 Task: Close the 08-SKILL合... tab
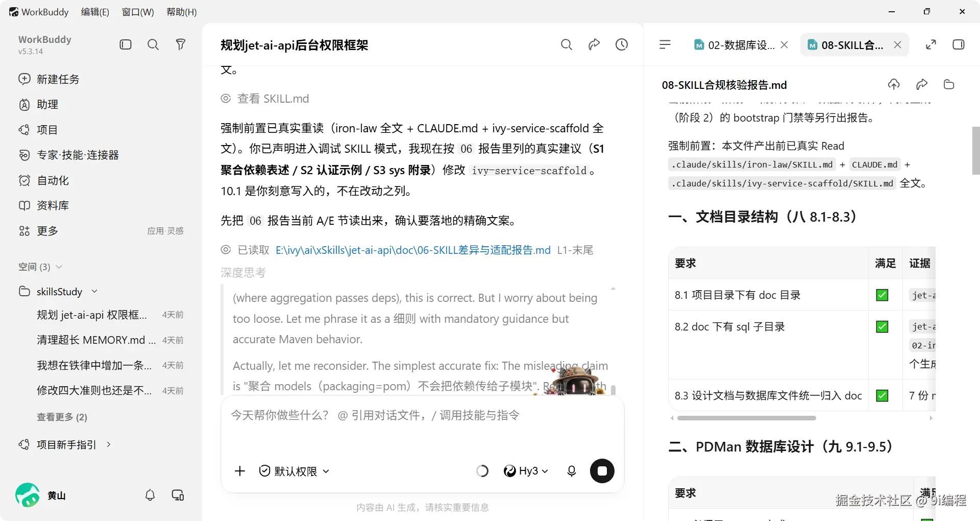897,45
